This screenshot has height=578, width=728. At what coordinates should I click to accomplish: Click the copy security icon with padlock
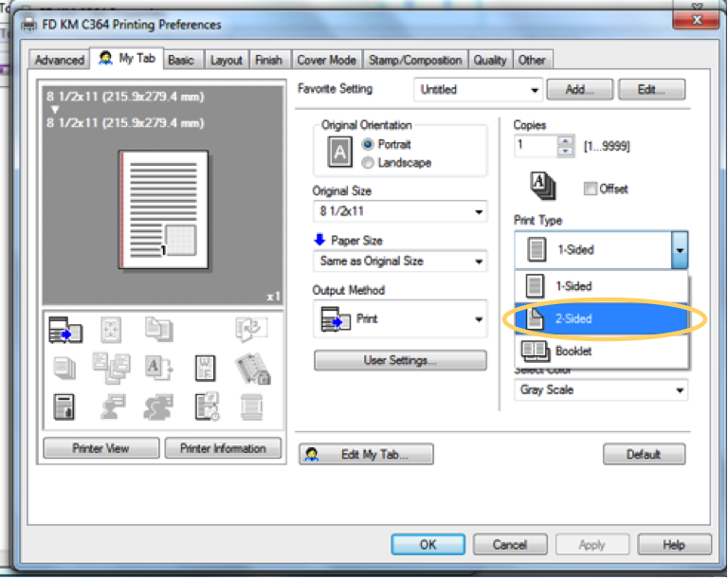click(252, 368)
